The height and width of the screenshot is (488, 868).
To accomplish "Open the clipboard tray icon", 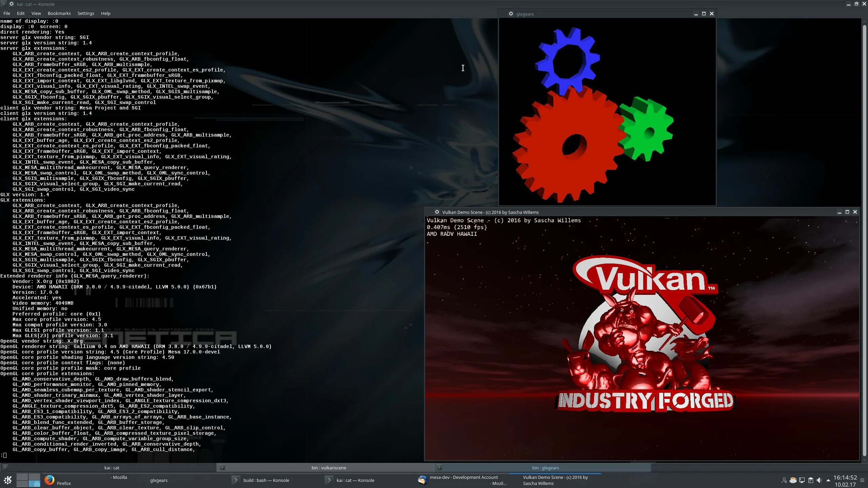I will tap(810, 480).
